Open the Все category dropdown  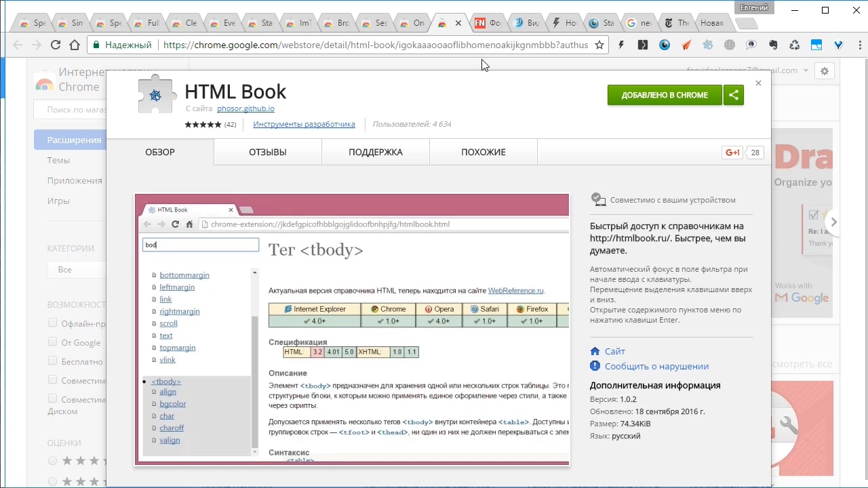coord(76,270)
